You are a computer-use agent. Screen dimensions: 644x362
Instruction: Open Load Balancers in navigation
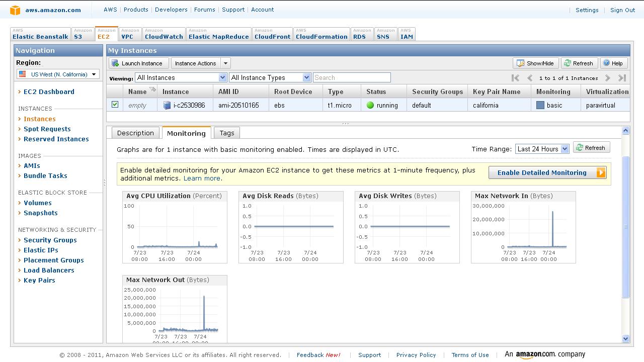tap(49, 270)
